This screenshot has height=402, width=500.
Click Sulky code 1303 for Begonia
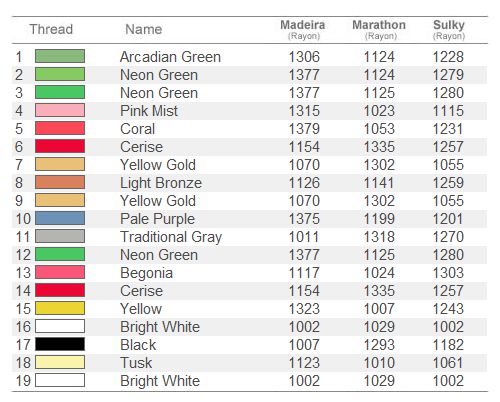tap(448, 273)
